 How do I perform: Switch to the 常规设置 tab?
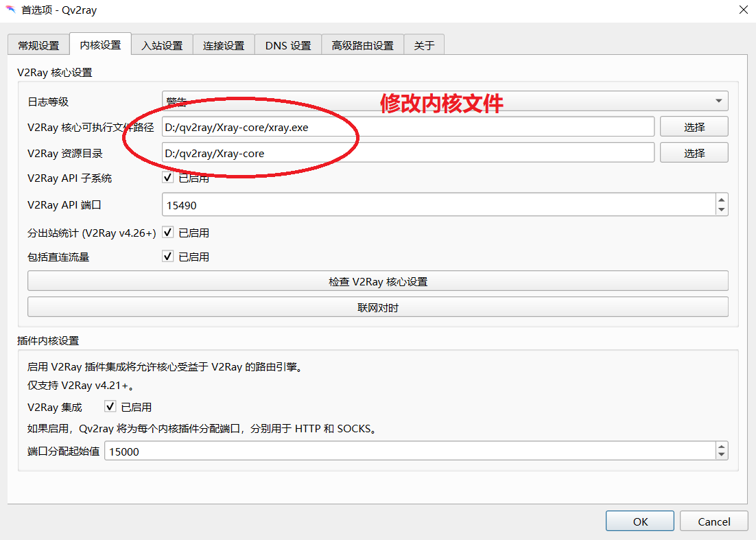pos(38,45)
